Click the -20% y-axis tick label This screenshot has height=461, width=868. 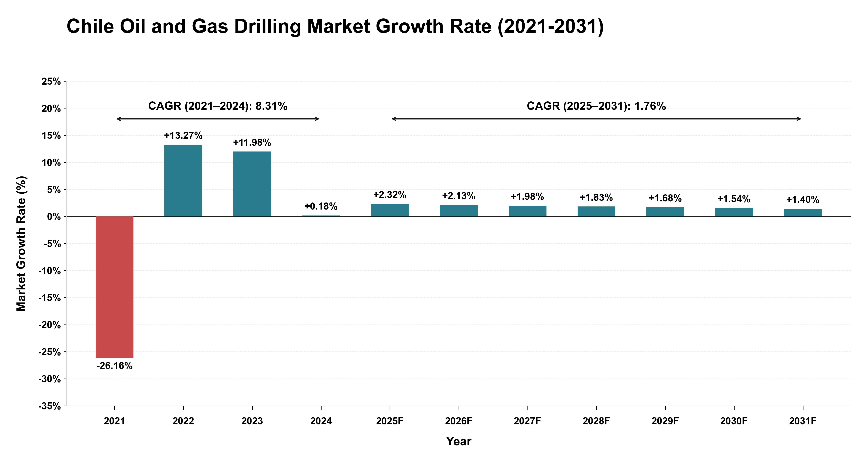coord(50,325)
